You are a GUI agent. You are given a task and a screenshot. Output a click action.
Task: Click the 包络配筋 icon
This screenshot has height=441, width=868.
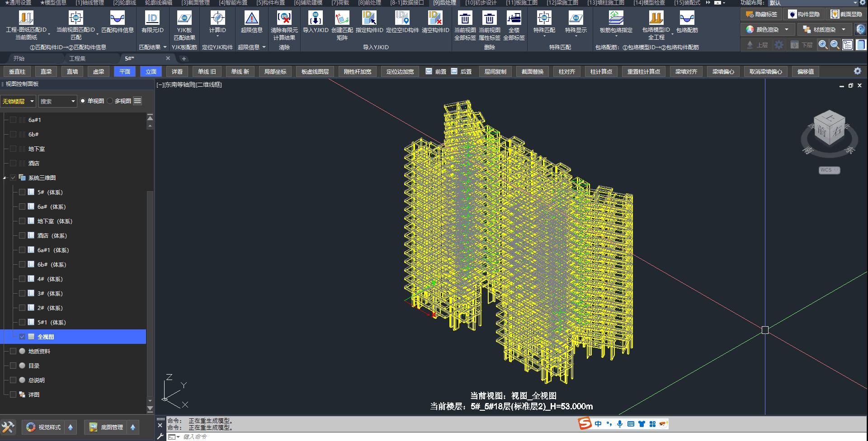687,19
